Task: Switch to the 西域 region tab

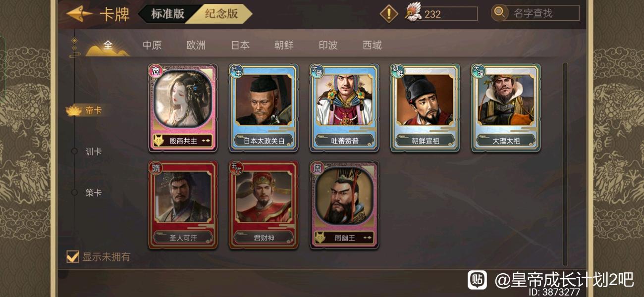Action: (x=372, y=45)
